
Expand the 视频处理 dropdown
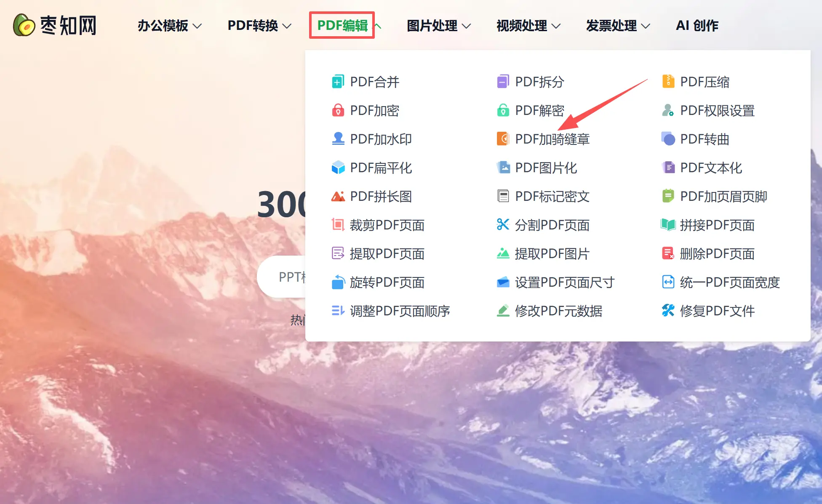coord(528,26)
